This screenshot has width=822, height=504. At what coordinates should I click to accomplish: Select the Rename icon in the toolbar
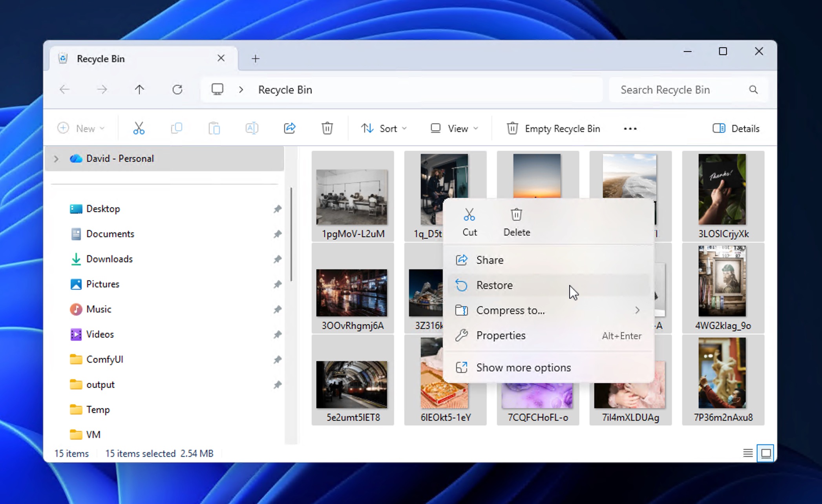tap(252, 128)
